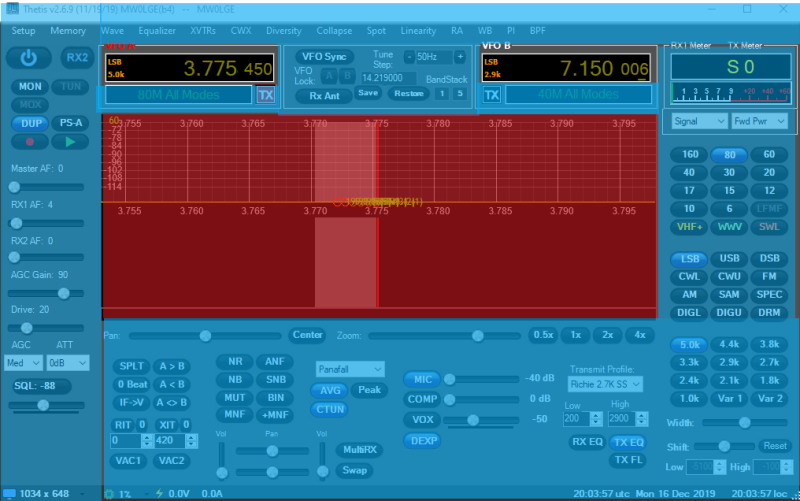Image resolution: width=800 pixels, height=501 pixels.
Task: Toggle SNB spectral noise blanker
Action: (276, 380)
